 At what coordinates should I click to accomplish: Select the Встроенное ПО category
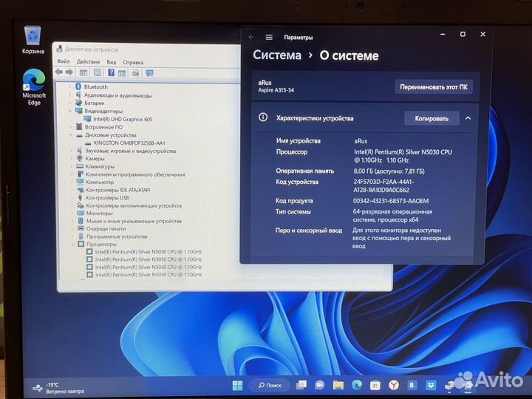point(103,127)
